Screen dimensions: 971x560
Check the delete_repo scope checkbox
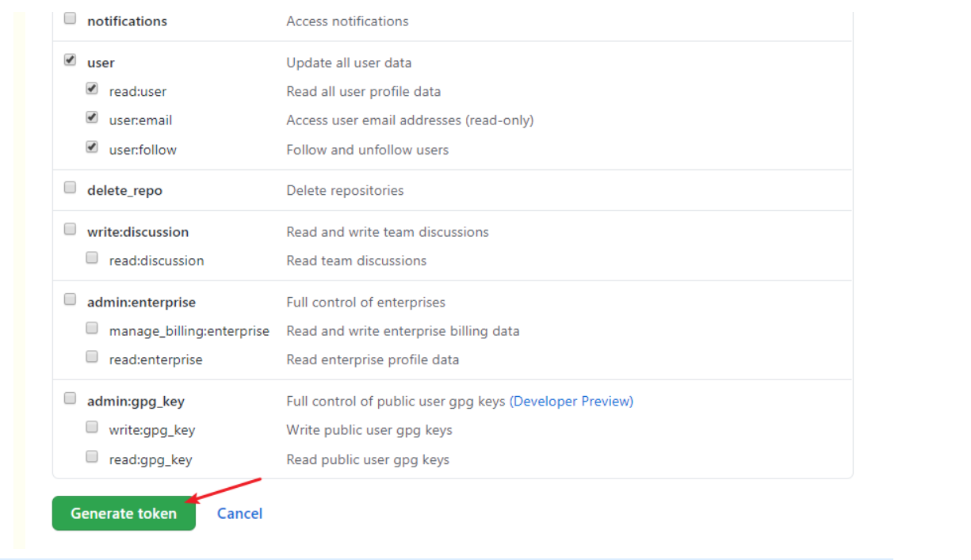coord(71,188)
